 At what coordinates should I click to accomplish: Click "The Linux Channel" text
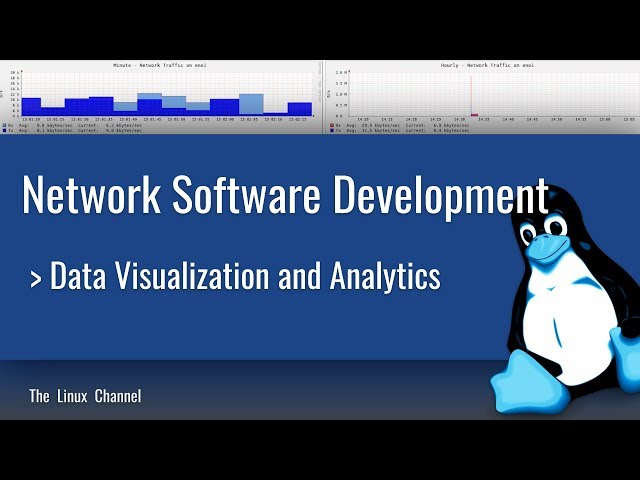(x=85, y=396)
